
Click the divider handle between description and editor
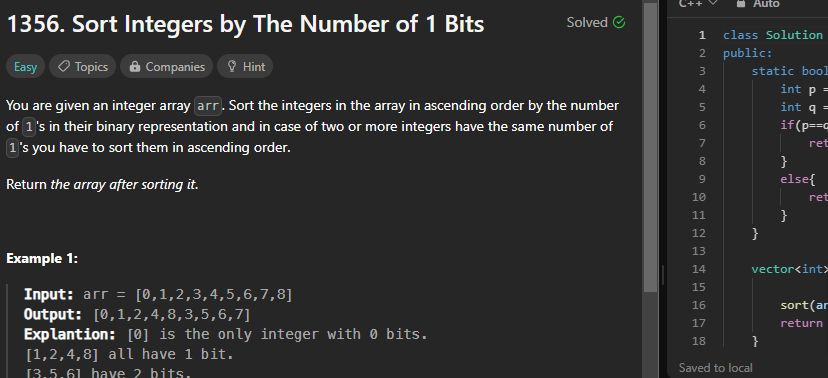(663, 276)
